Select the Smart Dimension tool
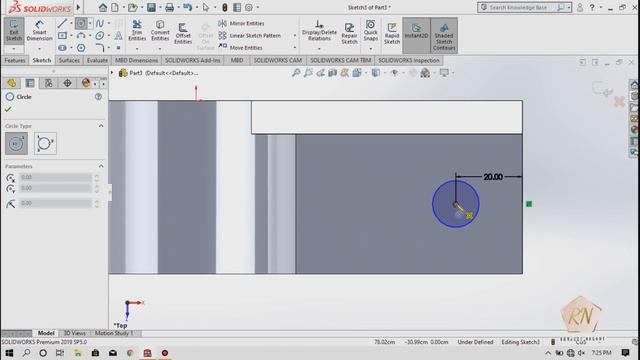The image size is (640, 360). tap(40, 30)
